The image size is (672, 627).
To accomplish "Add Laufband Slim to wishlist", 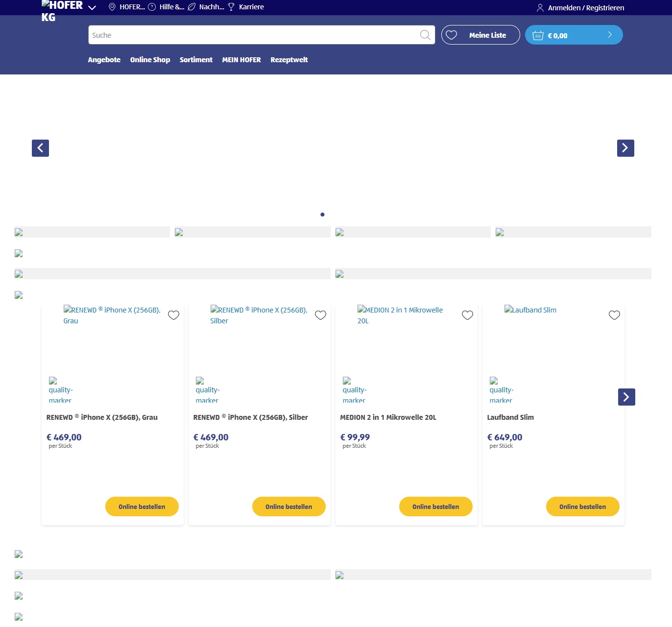I will (614, 315).
